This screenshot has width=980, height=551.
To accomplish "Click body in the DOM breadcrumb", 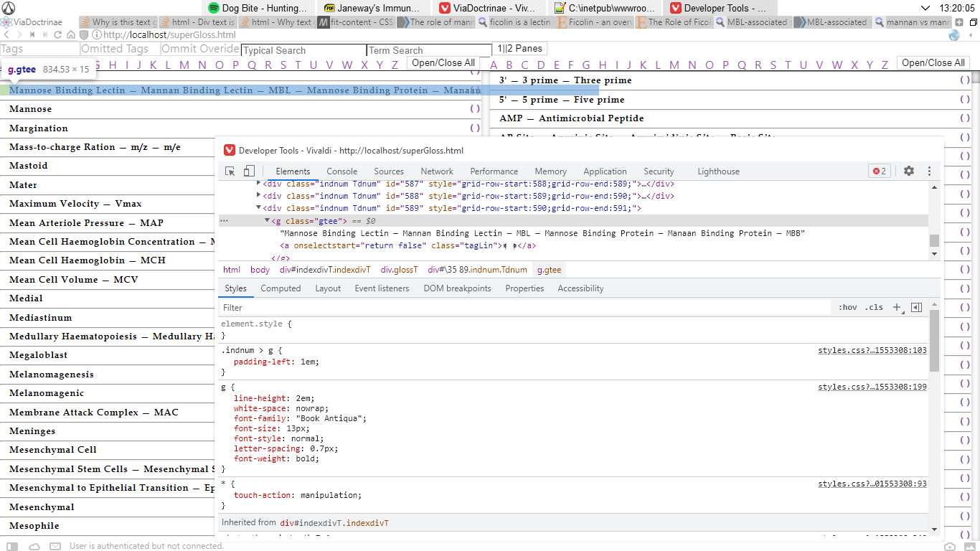I will 260,270.
